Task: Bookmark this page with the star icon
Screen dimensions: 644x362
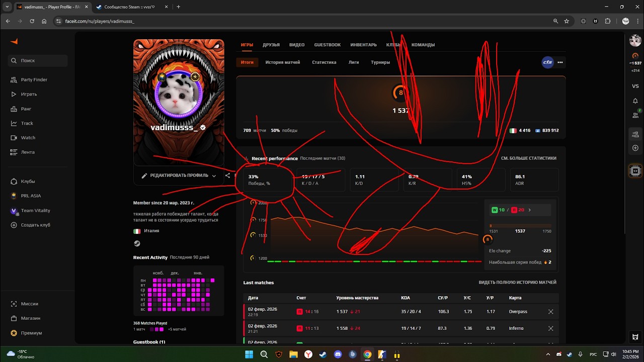Action: (x=567, y=21)
